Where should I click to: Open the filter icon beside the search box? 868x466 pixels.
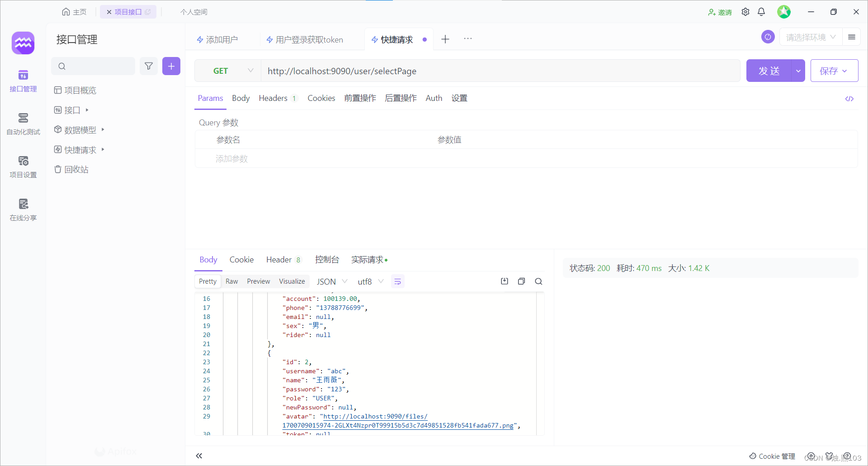[x=149, y=66]
